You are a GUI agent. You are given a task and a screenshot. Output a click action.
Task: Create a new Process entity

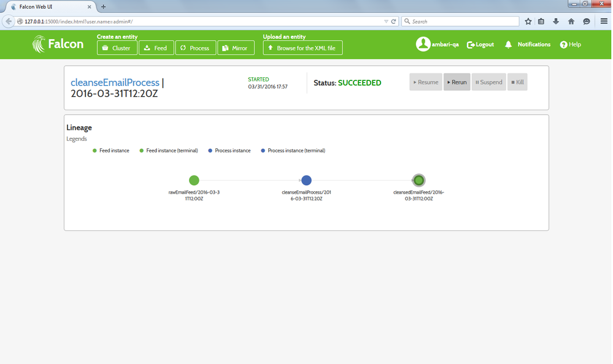196,48
